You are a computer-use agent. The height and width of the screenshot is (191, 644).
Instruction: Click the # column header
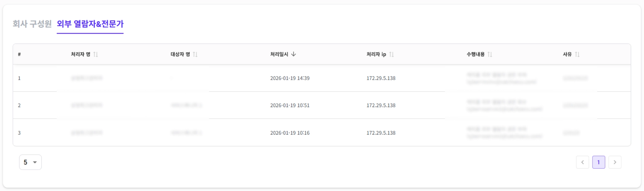19,54
